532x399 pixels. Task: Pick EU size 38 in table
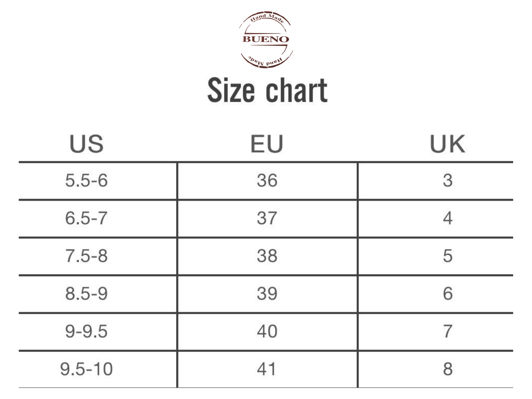coord(267,256)
